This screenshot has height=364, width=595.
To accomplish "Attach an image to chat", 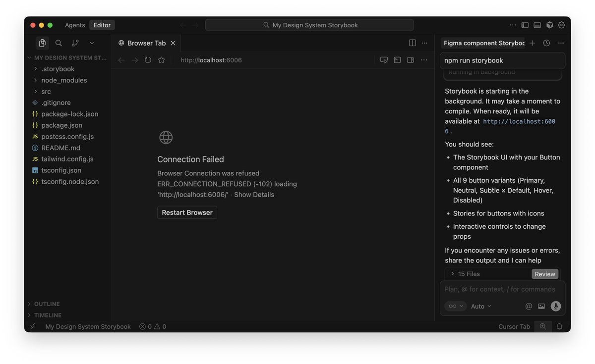I will pos(541,306).
